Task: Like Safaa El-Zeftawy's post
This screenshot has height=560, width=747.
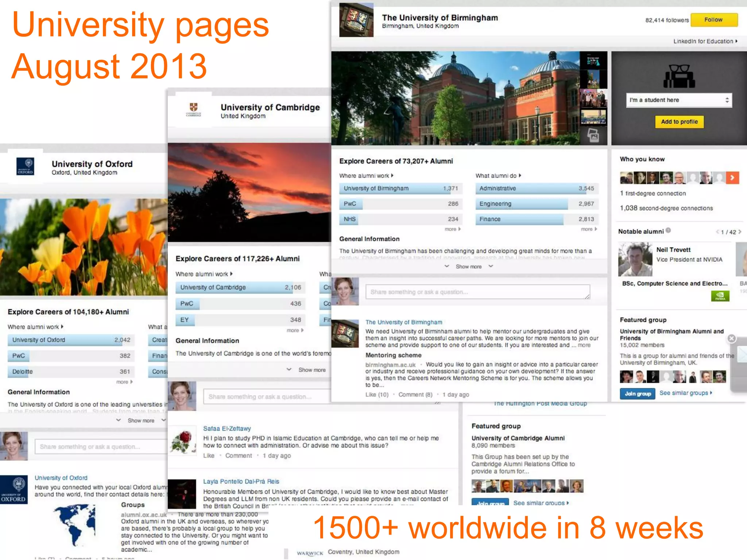Action: coord(209,456)
